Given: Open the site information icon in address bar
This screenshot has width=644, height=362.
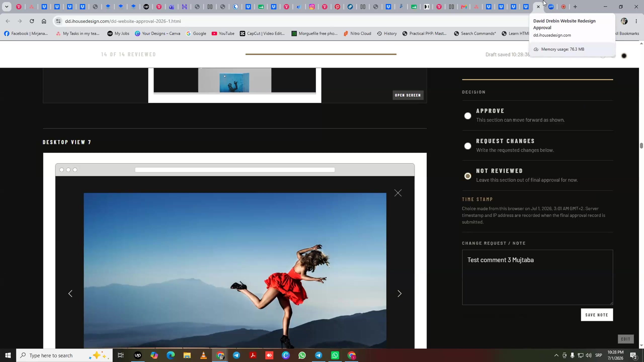Looking at the screenshot, I should coord(58,21).
